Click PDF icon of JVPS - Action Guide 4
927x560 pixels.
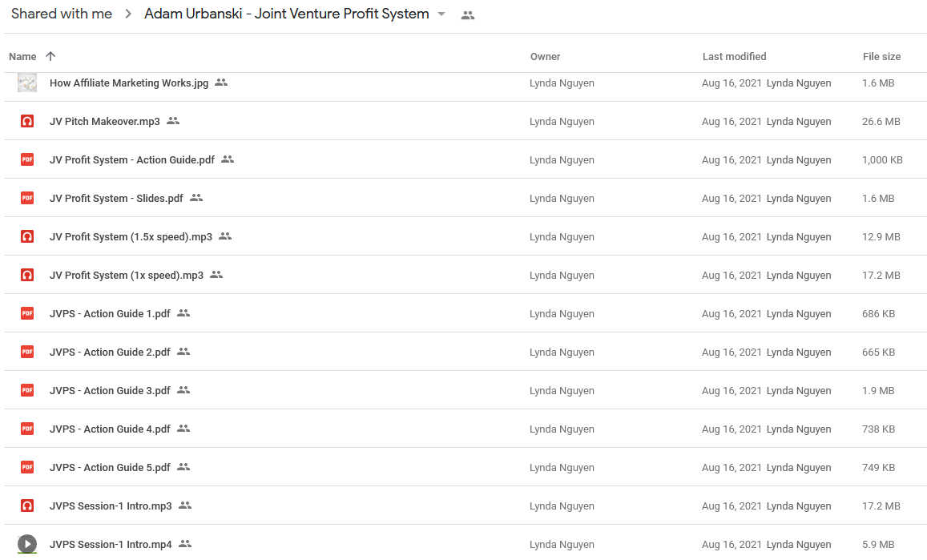point(27,429)
